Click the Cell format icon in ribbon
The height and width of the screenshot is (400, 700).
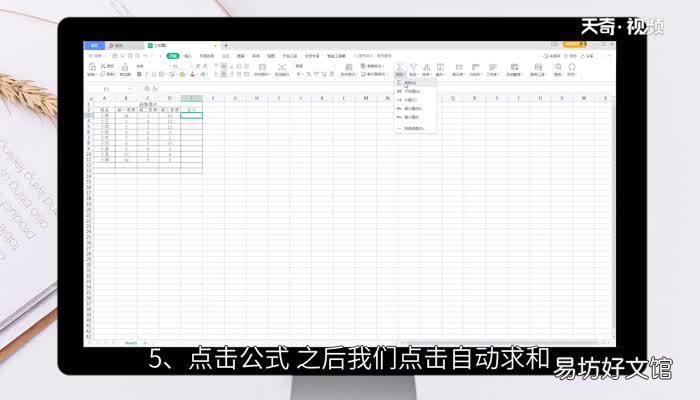coord(458,67)
